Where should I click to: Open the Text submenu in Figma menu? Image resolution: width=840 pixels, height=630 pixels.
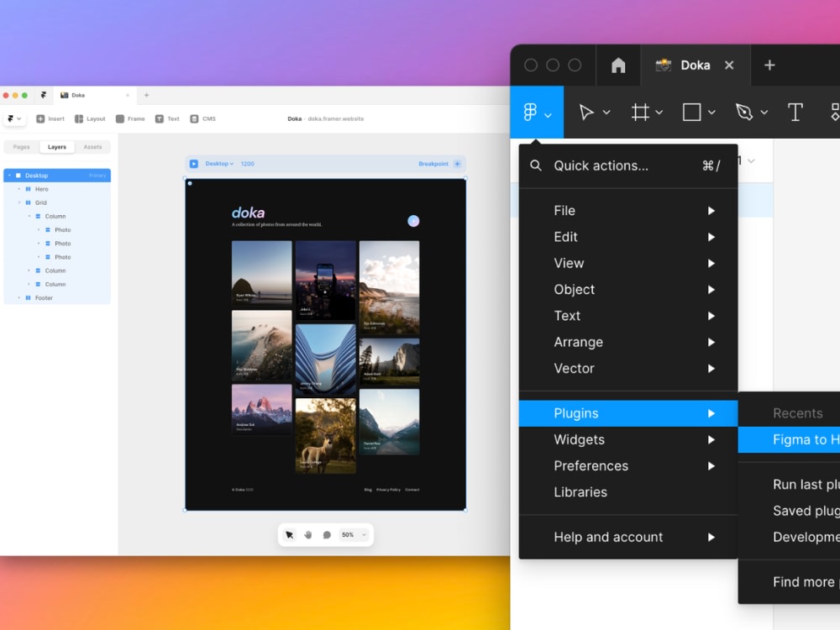pyautogui.click(x=627, y=316)
